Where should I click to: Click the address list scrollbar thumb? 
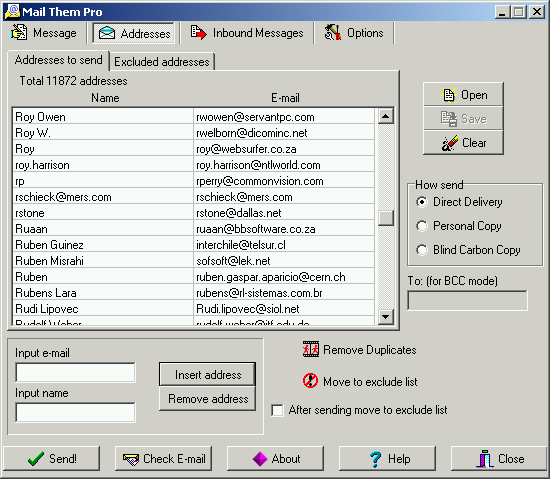pos(385,218)
